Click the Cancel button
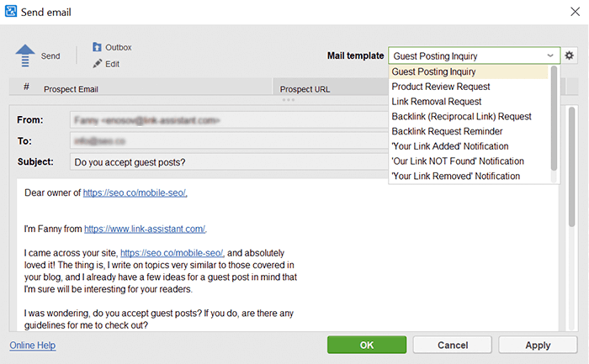This screenshot has height=364, width=589. point(453,345)
